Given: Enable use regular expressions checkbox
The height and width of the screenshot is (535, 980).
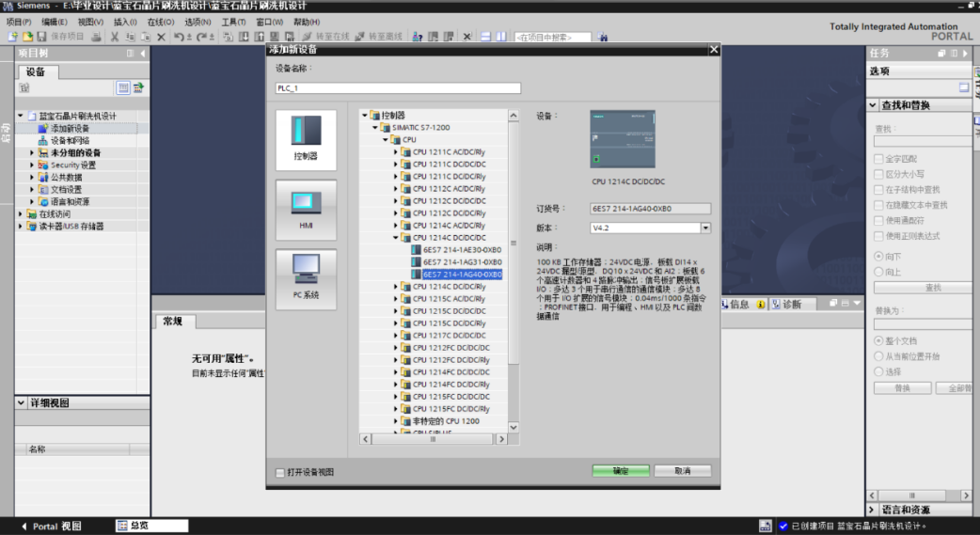Looking at the screenshot, I should [x=878, y=236].
